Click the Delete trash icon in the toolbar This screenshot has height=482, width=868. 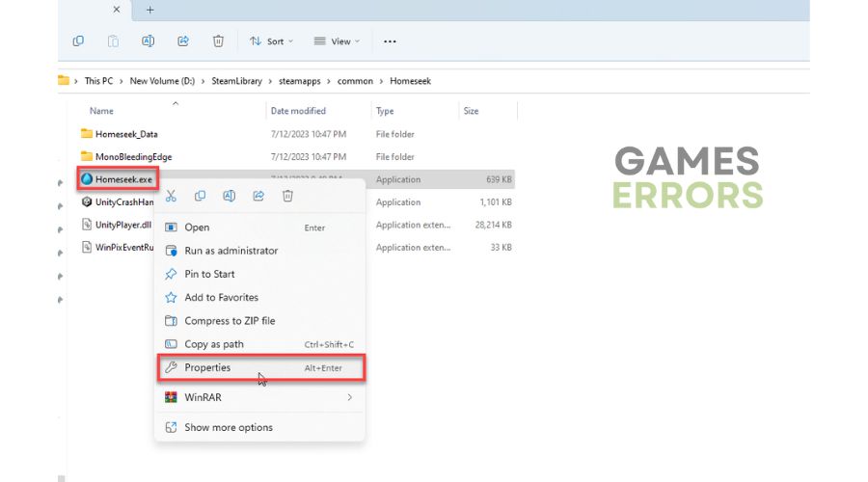[x=218, y=40]
